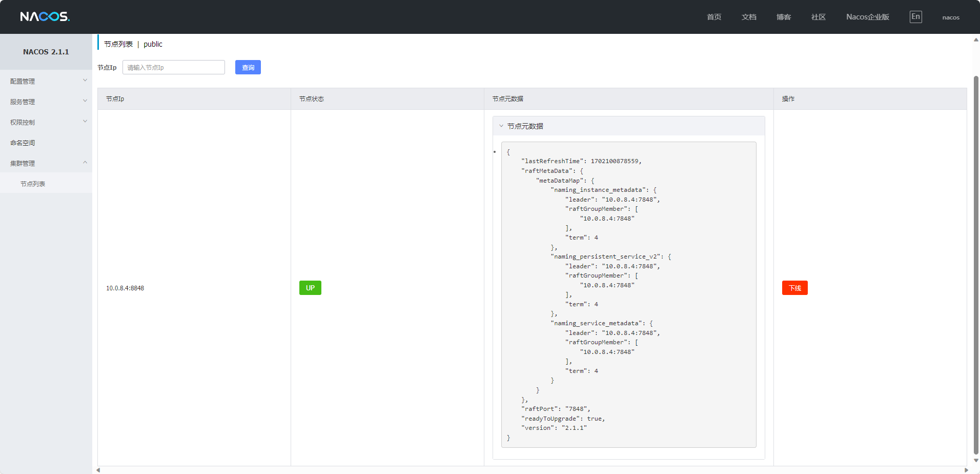Collapse the 集群管理 menu
The height and width of the screenshot is (474, 980).
pyautogui.click(x=46, y=163)
